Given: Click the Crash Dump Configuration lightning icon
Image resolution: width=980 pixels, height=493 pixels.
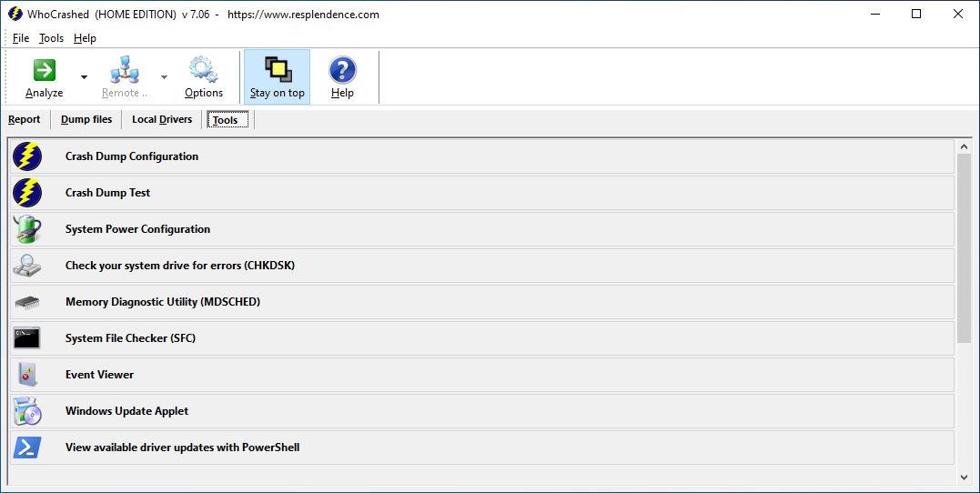Looking at the screenshot, I should pos(27,156).
